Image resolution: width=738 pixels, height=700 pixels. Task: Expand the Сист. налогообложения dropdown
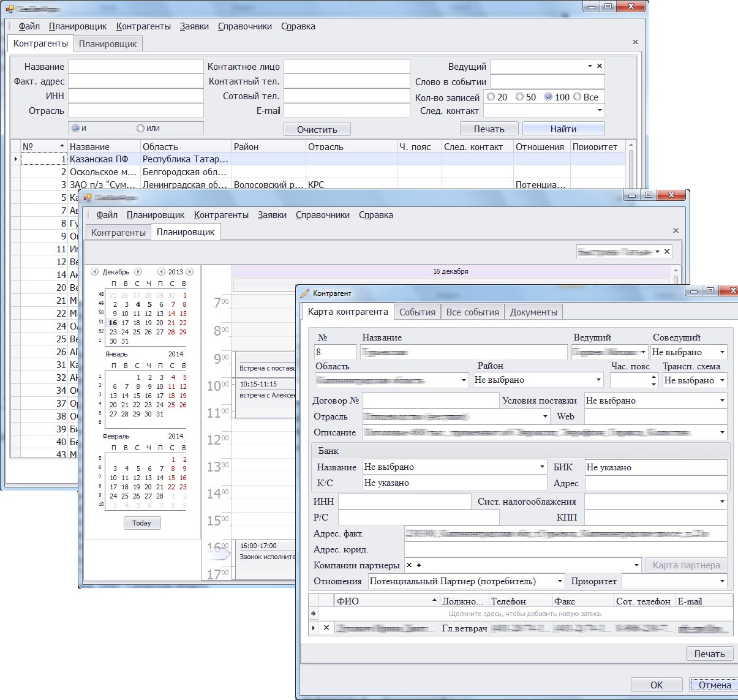tap(722, 501)
